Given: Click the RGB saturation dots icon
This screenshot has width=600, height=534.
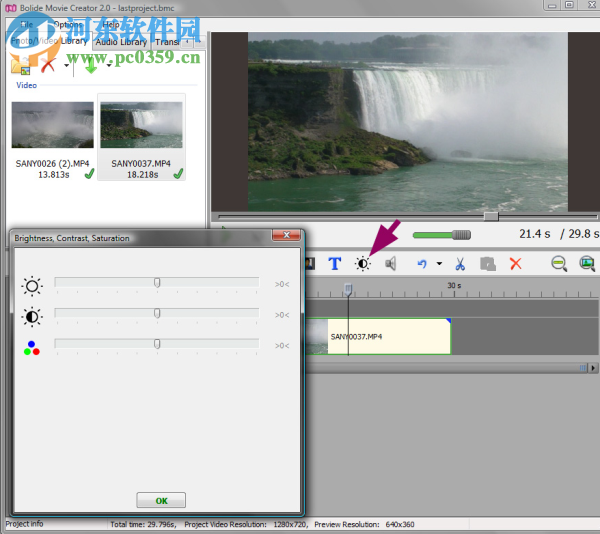Looking at the screenshot, I should 32,348.
